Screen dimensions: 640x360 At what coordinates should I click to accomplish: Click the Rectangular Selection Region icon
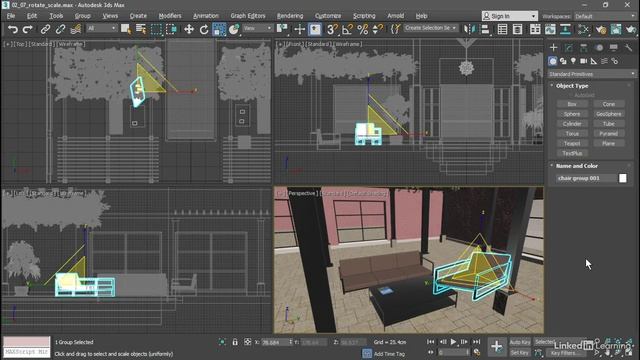pos(156,29)
